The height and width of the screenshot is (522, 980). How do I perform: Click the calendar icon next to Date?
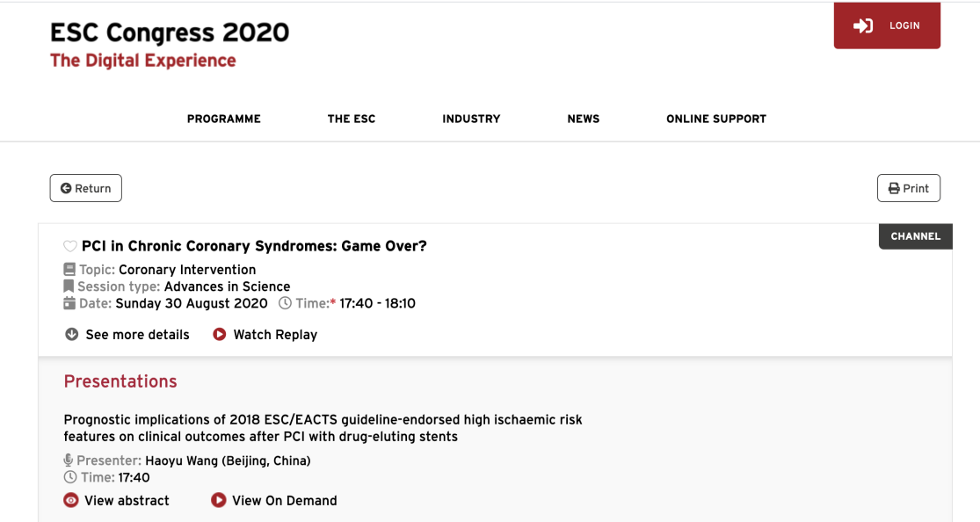(x=69, y=303)
